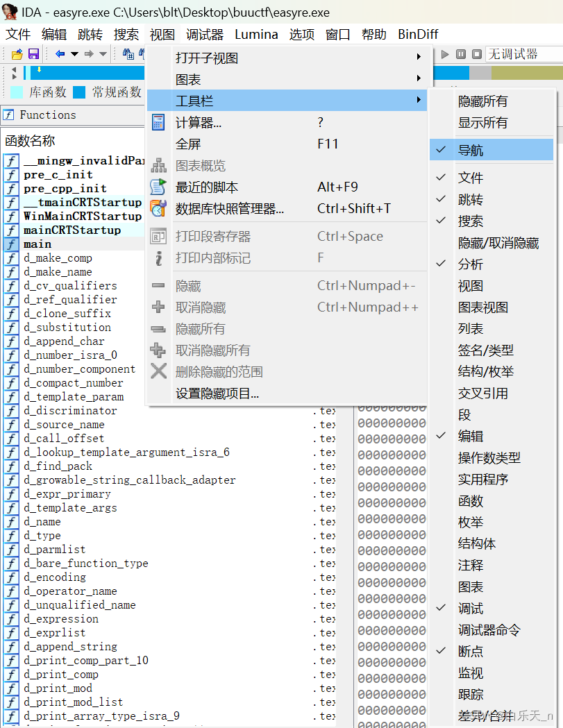Click the Save database disk icon

(x=33, y=53)
